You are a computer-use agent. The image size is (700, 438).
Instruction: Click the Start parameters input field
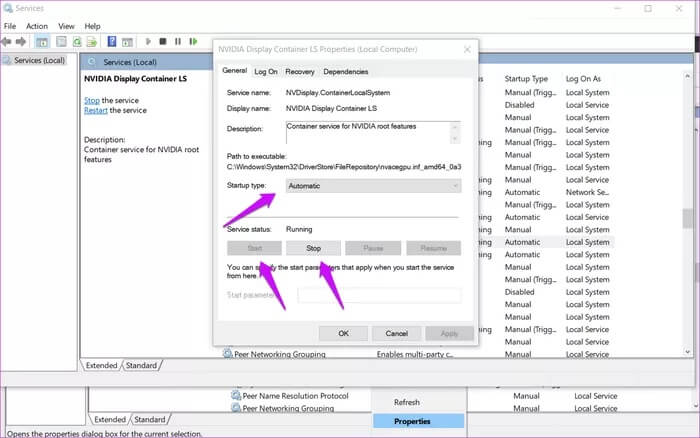[x=379, y=295]
